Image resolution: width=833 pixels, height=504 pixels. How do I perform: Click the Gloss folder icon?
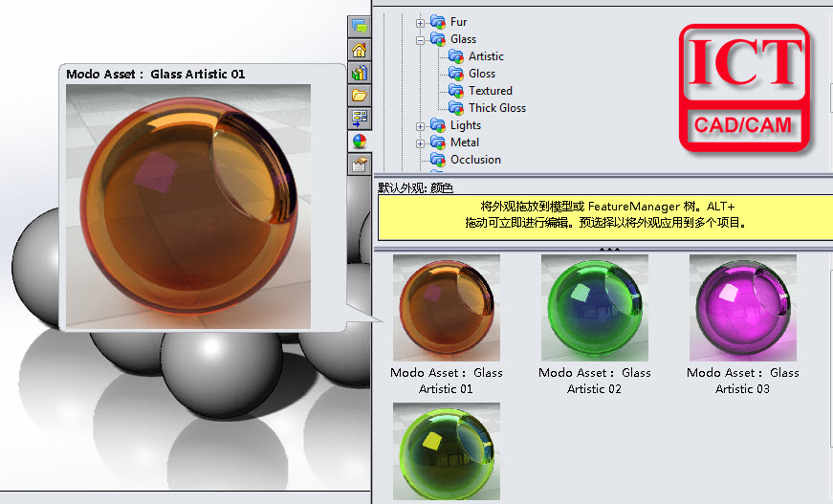(x=456, y=73)
